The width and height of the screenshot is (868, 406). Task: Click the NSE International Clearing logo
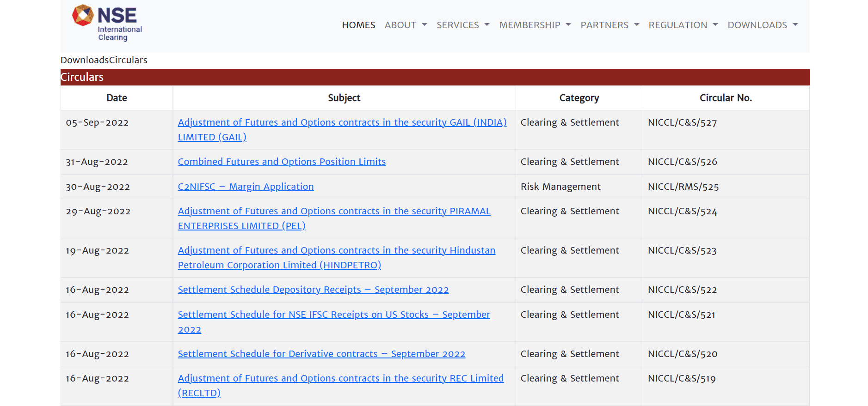tap(107, 23)
